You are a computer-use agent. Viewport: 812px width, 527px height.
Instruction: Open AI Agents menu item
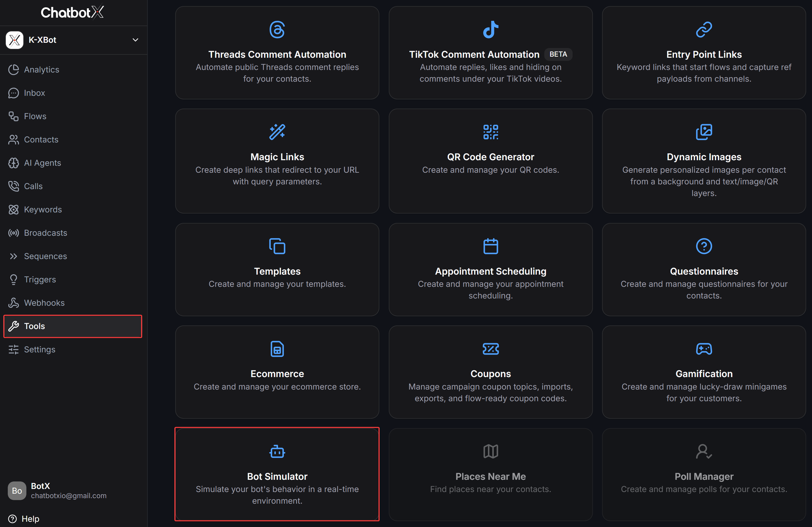pyautogui.click(x=73, y=163)
